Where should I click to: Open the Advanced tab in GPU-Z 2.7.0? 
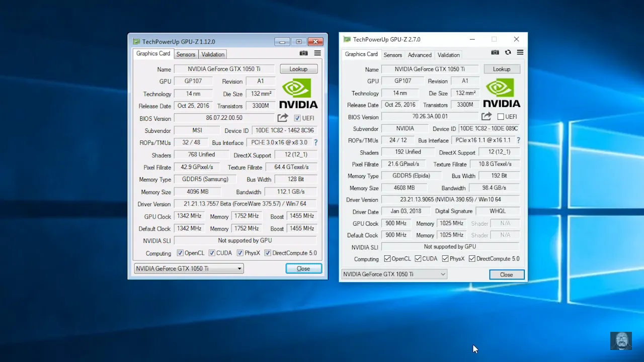click(420, 55)
